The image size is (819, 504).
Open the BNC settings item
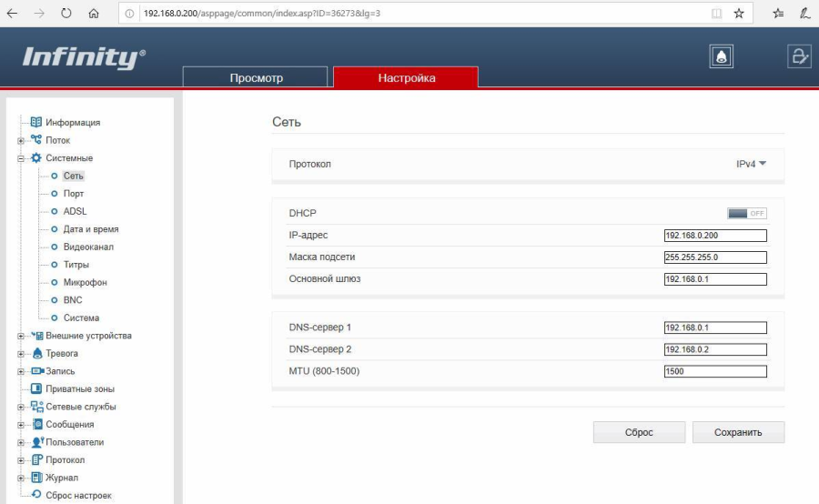pyautogui.click(x=73, y=300)
